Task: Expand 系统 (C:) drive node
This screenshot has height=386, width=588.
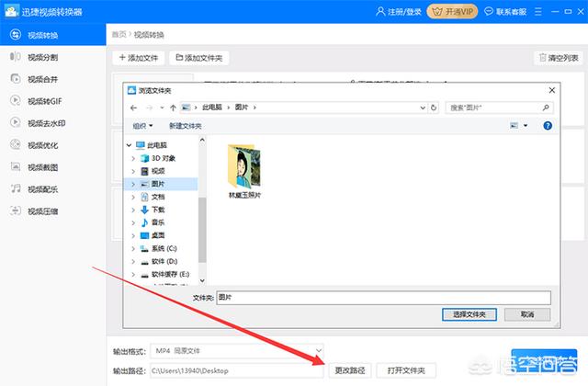Action: (133, 248)
